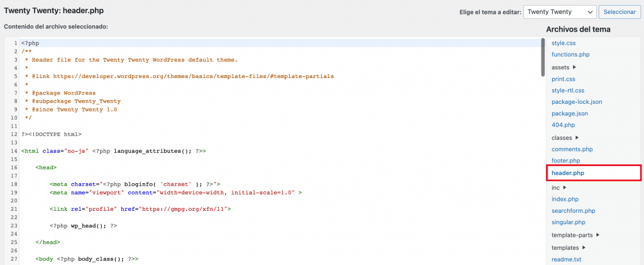Image resolution: width=644 pixels, height=265 pixels.
Task: Expand the assets folder
Action: tap(564, 67)
